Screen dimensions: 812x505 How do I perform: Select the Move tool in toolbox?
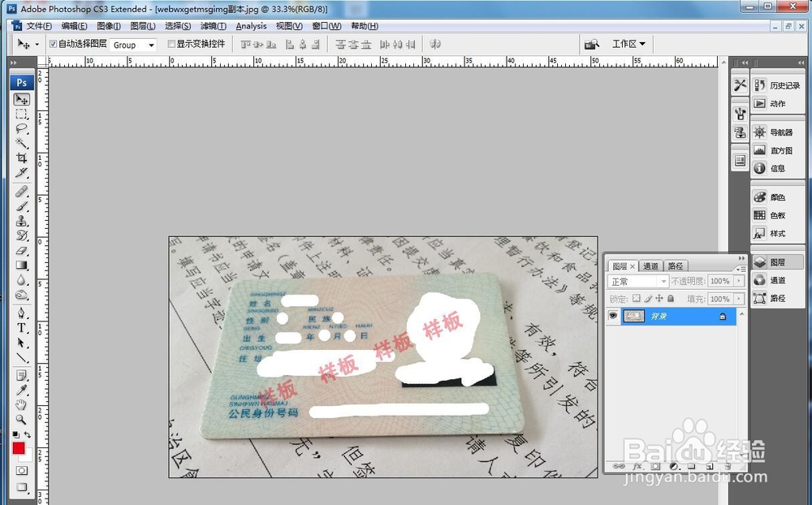coord(22,99)
